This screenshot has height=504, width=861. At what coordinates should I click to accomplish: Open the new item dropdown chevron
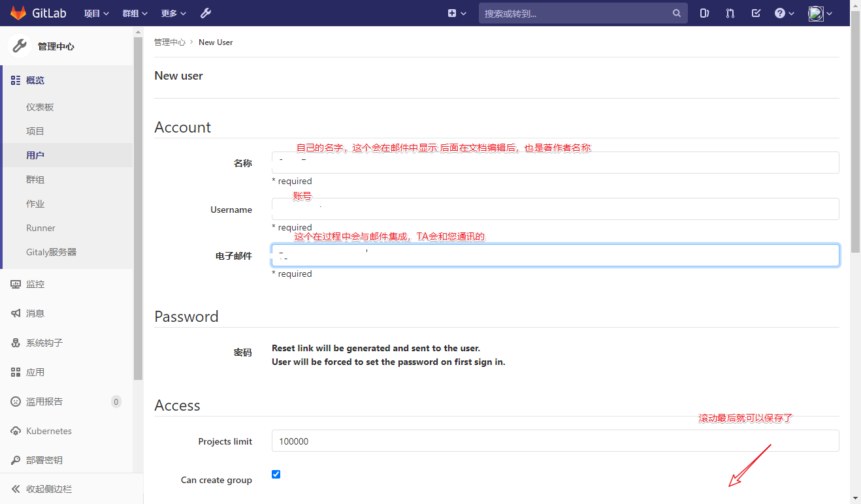464,14
